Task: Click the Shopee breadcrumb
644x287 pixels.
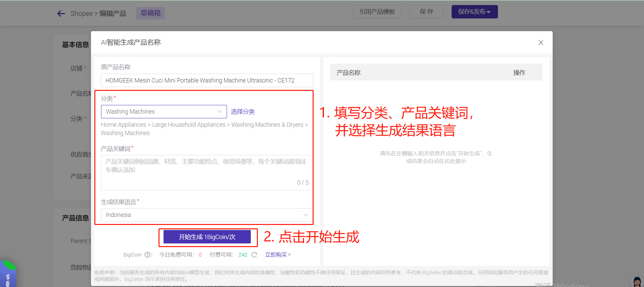Action: [81, 13]
